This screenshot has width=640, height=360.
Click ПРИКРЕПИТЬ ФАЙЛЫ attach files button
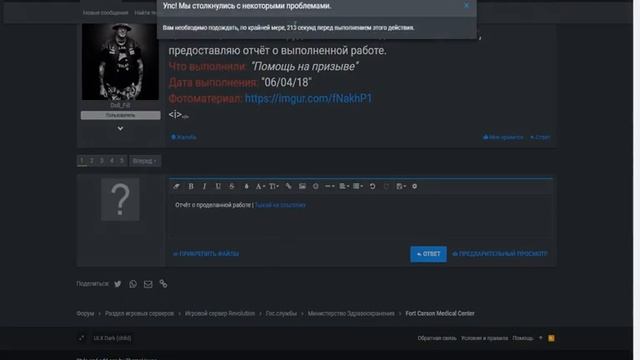206,254
